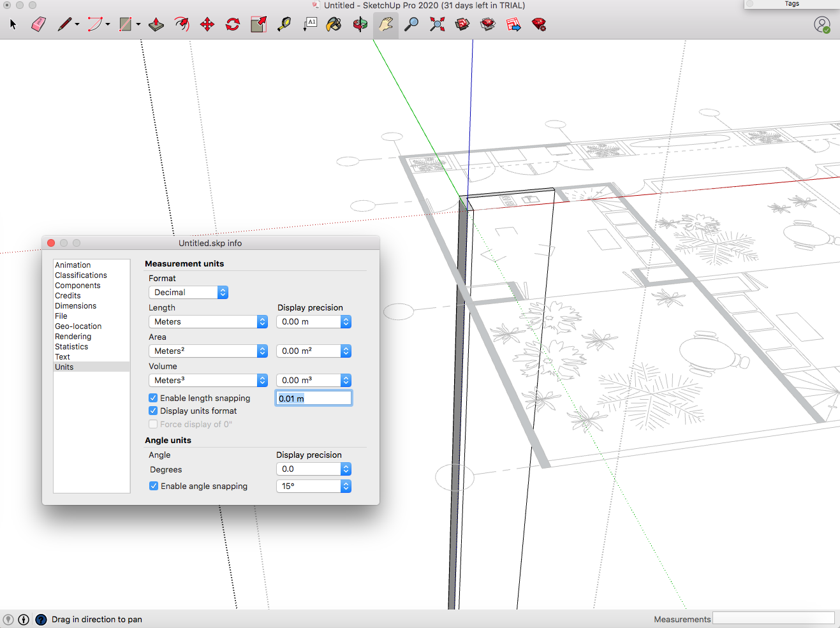840x628 pixels.
Task: Select the arrow Select tool
Action: [x=13, y=25]
